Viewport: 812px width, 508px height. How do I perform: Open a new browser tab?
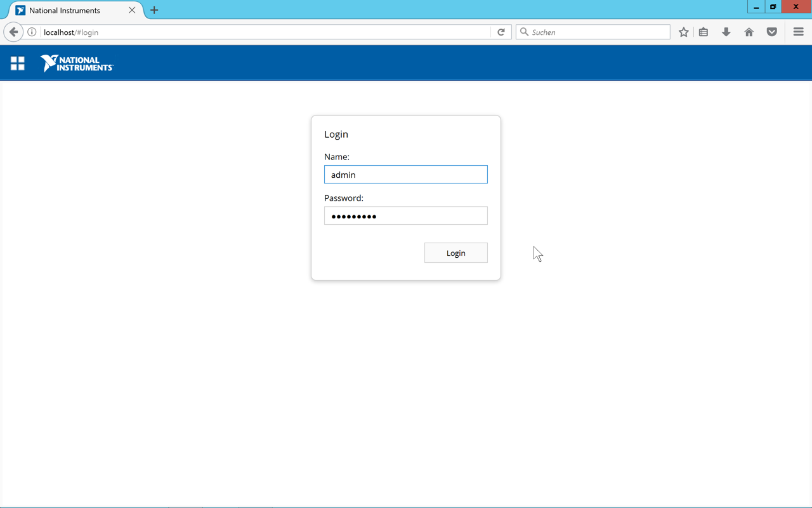point(154,10)
